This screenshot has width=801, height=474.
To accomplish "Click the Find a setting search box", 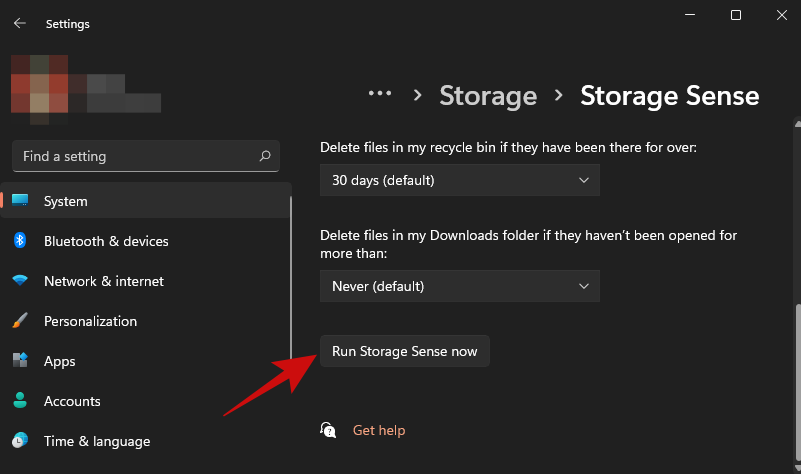I will coord(135,156).
